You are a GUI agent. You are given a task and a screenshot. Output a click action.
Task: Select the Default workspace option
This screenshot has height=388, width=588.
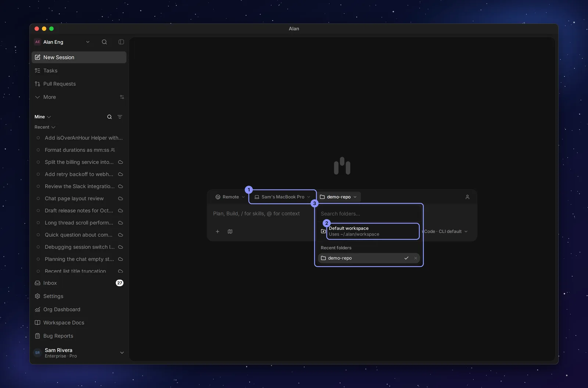pos(369,231)
